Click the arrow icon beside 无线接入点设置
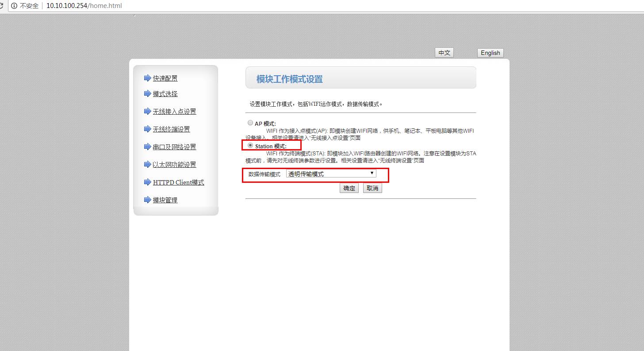Image resolution: width=644 pixels, height=351 pixels. [x=147, y=111]
